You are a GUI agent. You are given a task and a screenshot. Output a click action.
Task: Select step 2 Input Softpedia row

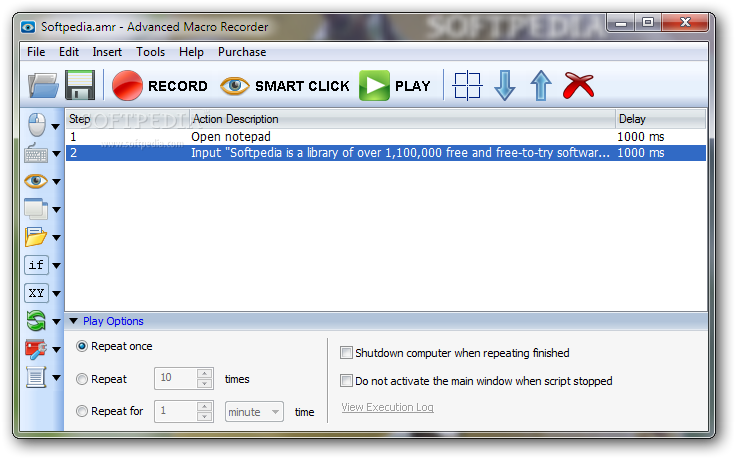coord(386,153)
